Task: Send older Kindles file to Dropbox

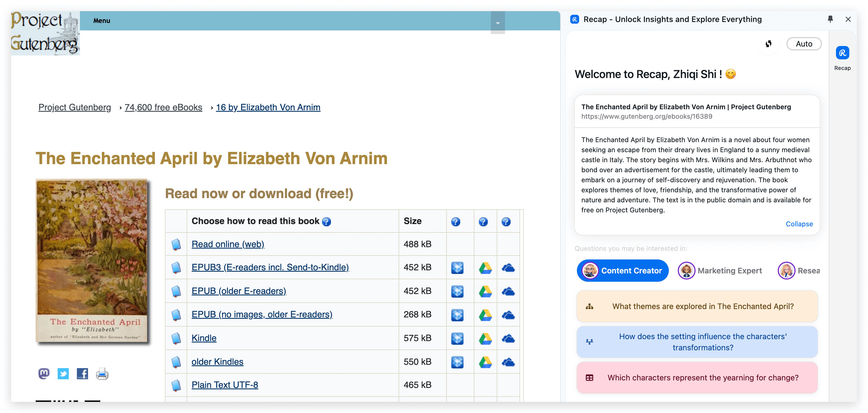Action: [457, 362]
